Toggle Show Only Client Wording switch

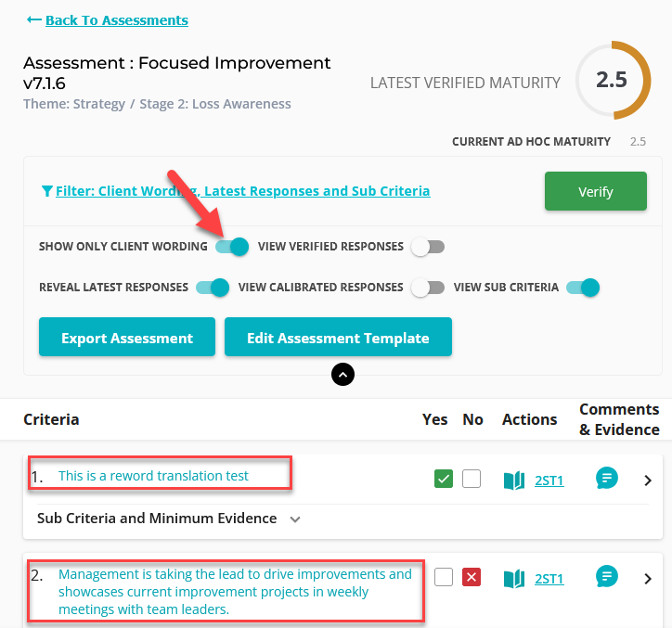[x=232, y=247]
